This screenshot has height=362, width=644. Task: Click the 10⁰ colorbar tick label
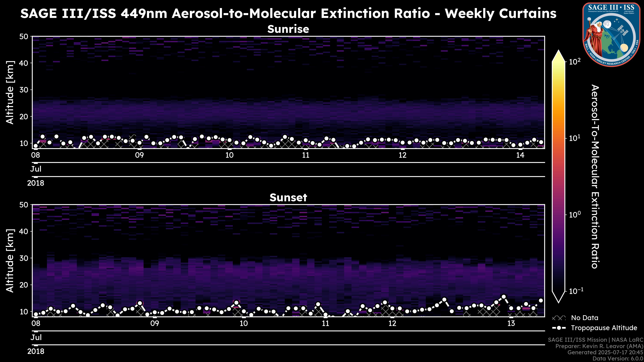click(x=575, y=215)
